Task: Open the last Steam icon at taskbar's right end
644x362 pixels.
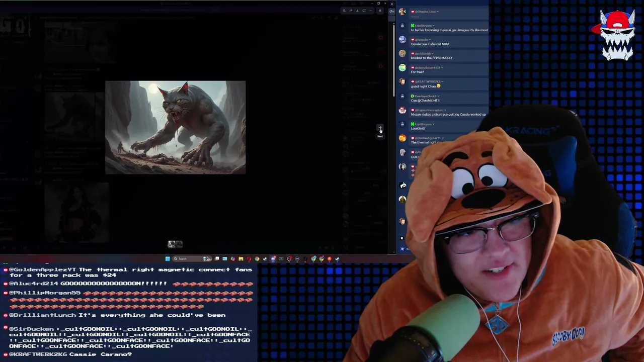Action: 338,259
